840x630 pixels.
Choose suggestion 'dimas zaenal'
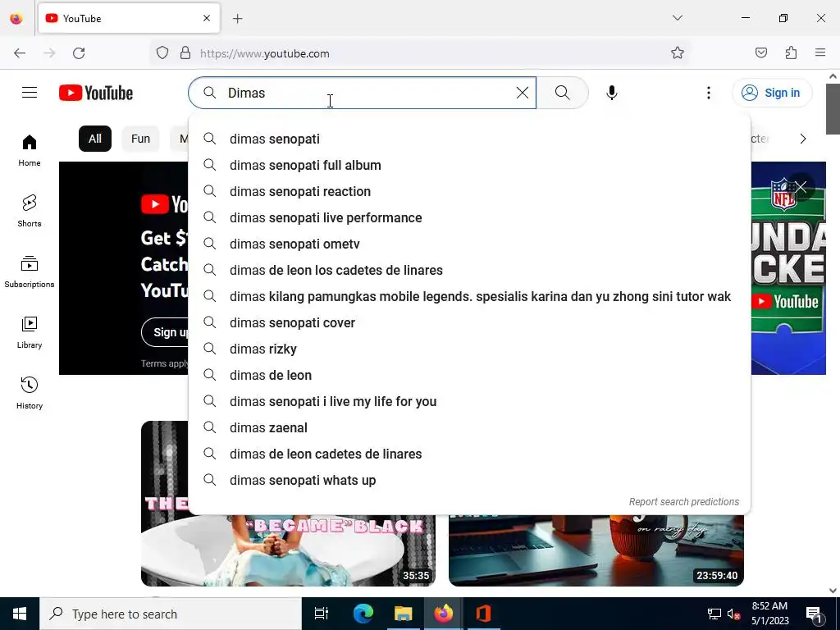click(469, 427)
